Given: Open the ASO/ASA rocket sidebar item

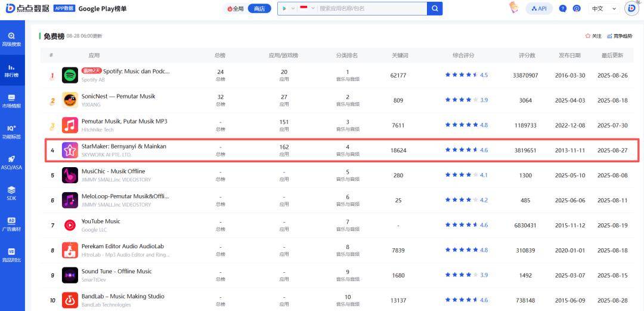Looking at the screenshot, I should (11, 163).
